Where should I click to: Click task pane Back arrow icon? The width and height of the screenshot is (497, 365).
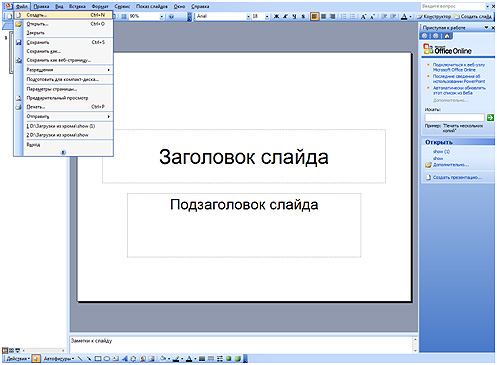click(x=425, y=36)
